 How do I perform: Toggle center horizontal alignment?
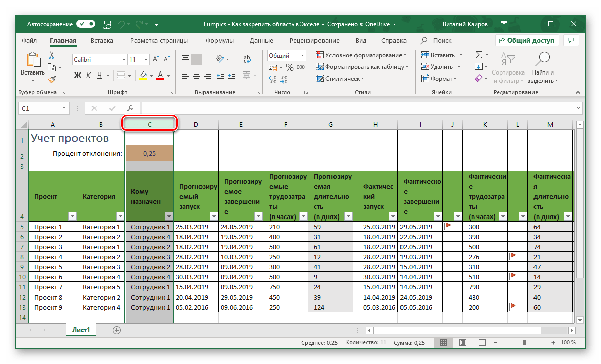coord(196,75)
